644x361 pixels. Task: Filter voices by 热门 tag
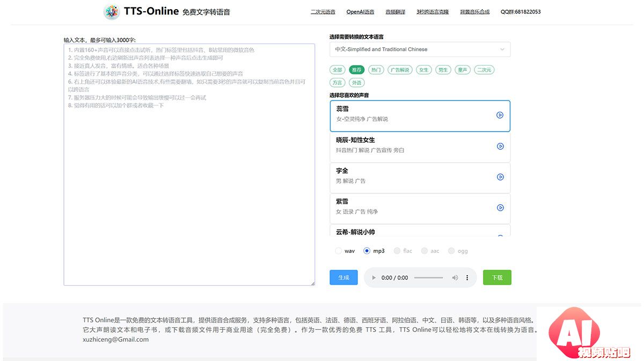point(376,70)
